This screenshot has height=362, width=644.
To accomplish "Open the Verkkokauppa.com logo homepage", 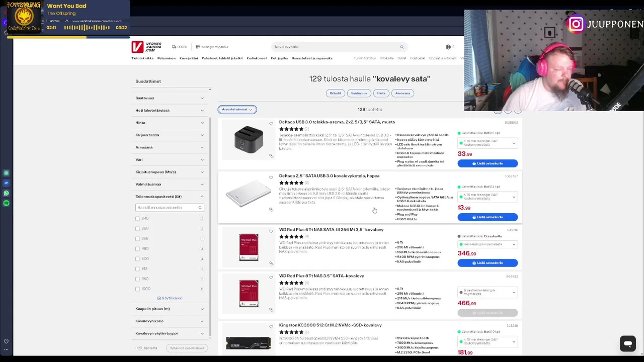I will tap(146, 47).
